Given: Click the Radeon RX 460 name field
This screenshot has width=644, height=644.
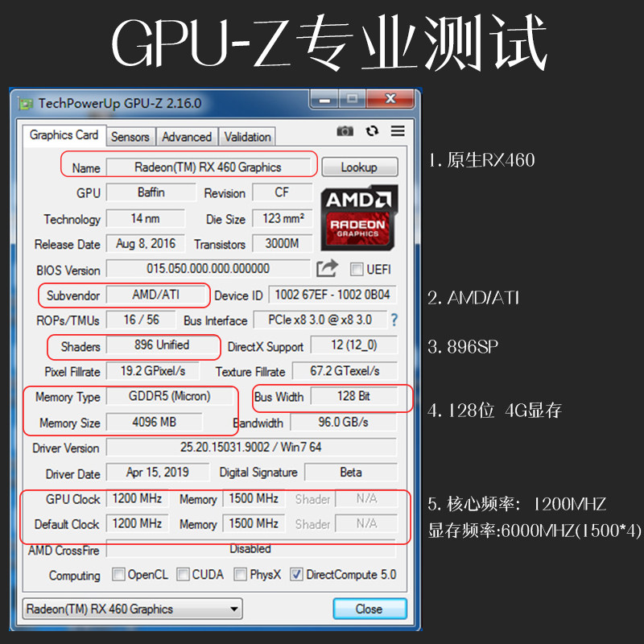Looking at the screenshot, I should click(208, 167).
